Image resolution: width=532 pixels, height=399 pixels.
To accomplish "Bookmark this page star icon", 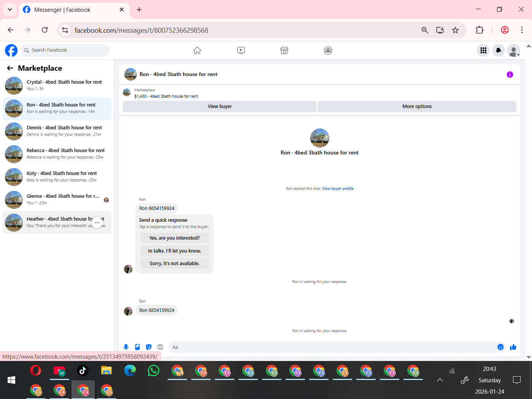I will click(455, 30).
